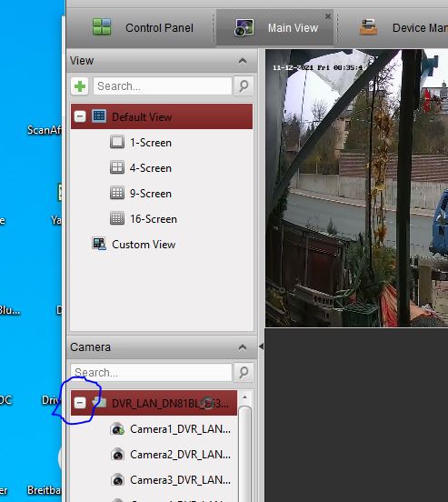Select Camera1_DVR_LAN in camera list
448x502 pixels.
(180, 429)
